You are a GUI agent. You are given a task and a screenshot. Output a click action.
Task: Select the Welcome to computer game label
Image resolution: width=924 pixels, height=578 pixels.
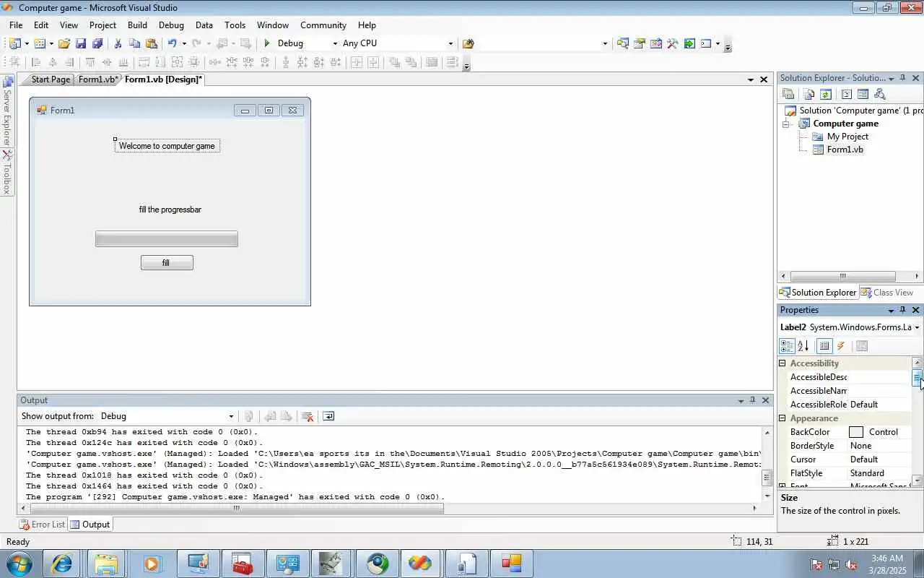167,146
